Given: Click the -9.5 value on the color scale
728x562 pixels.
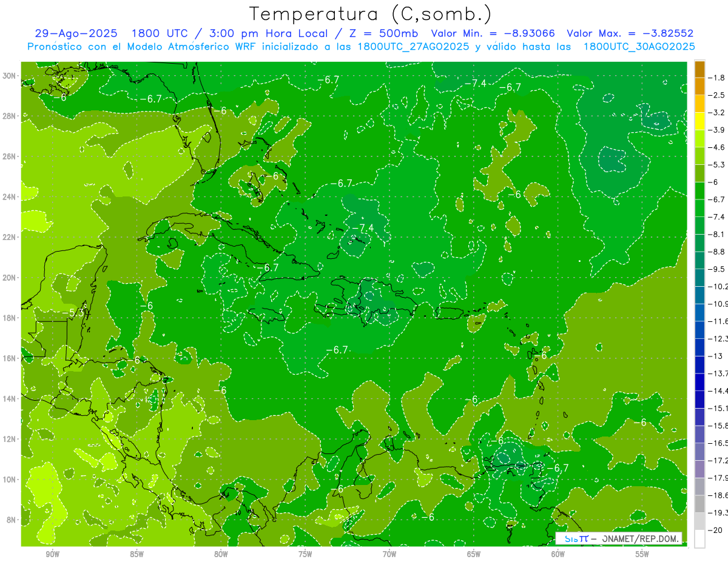Looking at the screenshot, I should pyautogui.click(x=717, y=269).
